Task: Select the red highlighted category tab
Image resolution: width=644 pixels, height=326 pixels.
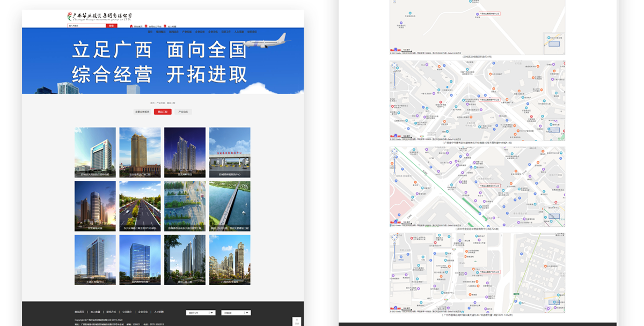Action: pos(163,112)
